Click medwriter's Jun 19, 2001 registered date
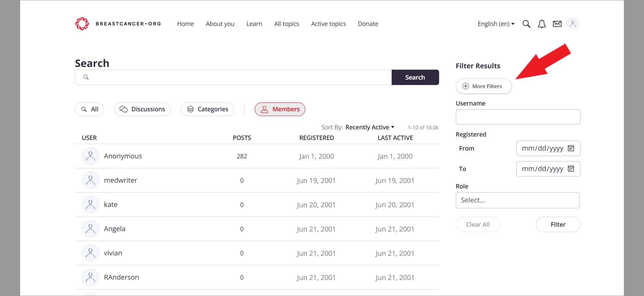 (316, 181)
